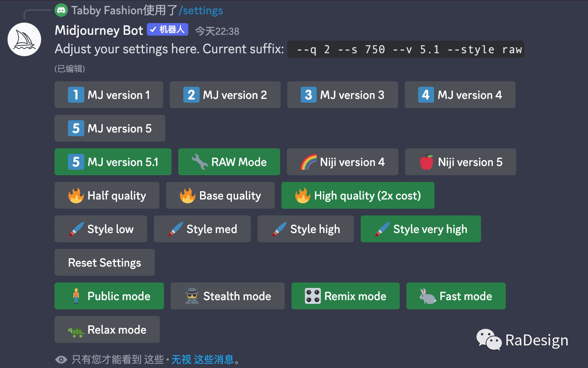Select the suffix text "--q 2 --s 750 --v 5.1 --style raw"
The height and width of the screenshot is (368, 588).
pos(406,49)
